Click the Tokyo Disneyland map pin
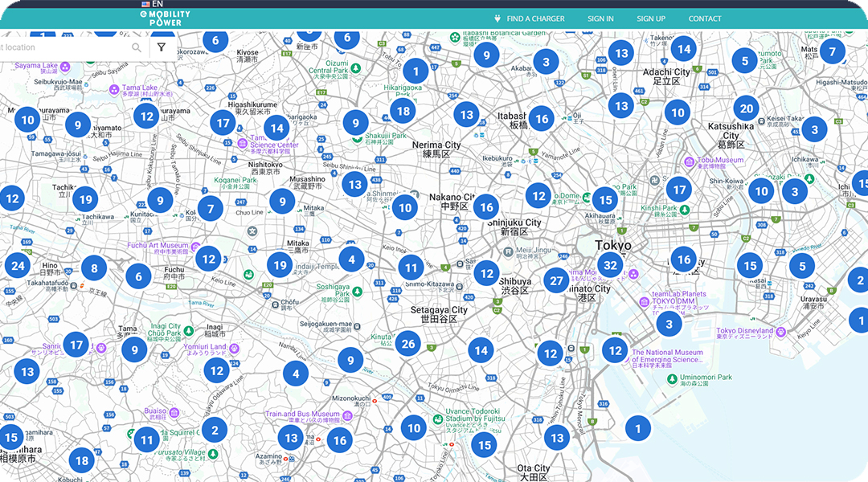The height and width of the screenshot is (482, 868). tap(780, 331)
